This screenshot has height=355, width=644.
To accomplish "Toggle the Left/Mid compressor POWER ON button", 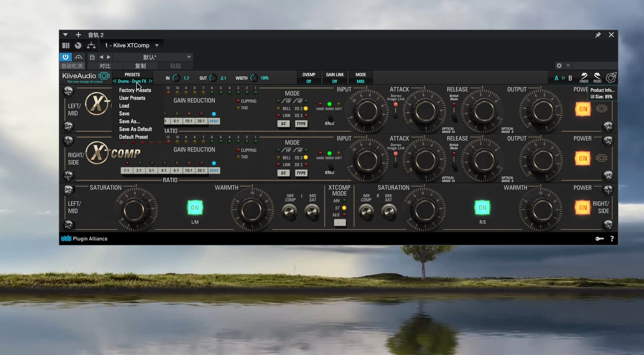I will click(583, 109).
